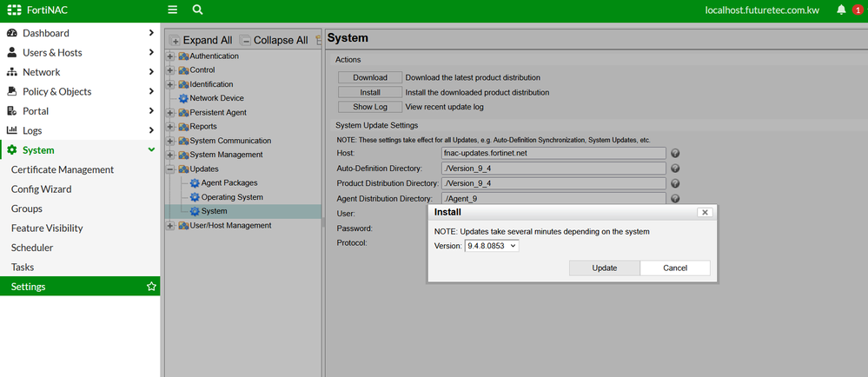Click the notification bell icon

[840, 10]
